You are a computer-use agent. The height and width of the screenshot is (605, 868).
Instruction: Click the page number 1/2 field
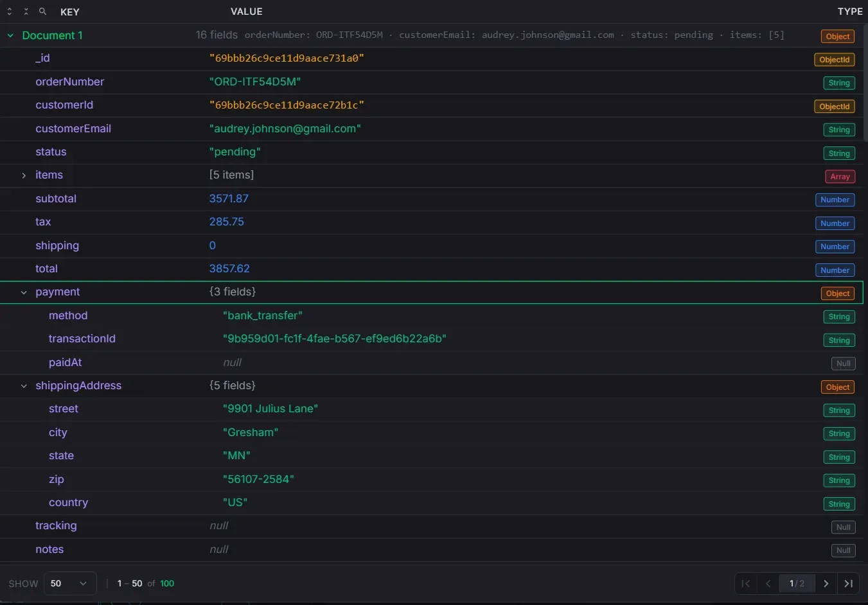pos(796,583)
